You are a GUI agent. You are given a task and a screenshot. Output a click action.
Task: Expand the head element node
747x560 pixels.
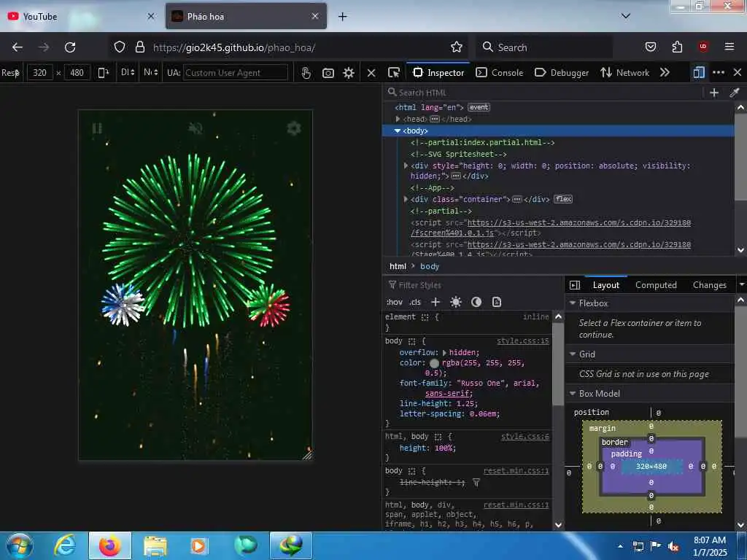tap(398, 119)
